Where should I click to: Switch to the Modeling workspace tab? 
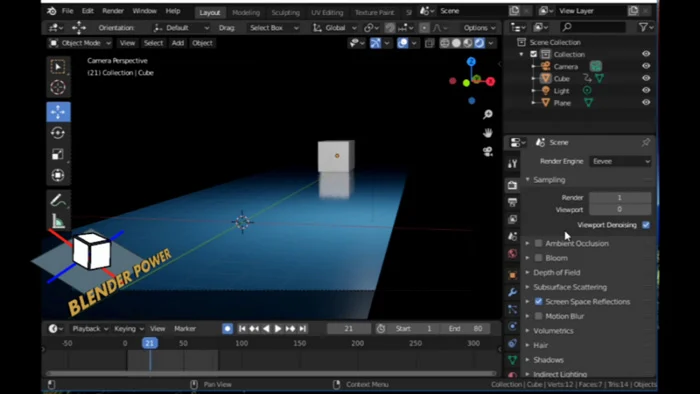pos(246,12)
